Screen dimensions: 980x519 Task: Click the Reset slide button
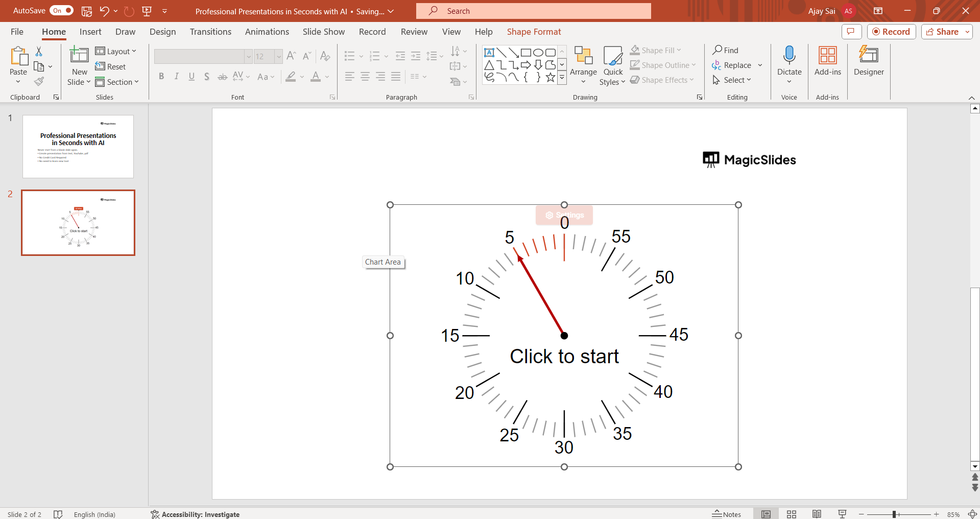point(111,66)
